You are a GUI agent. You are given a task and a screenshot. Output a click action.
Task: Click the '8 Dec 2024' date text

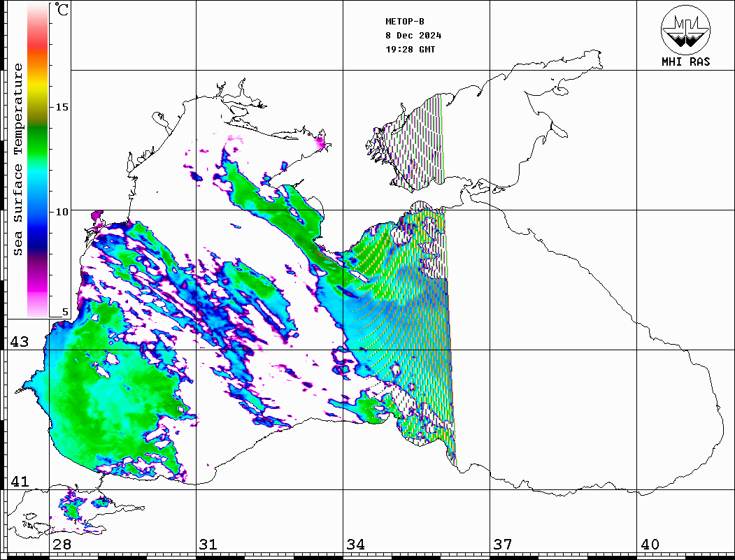click(x=413, y=36)
